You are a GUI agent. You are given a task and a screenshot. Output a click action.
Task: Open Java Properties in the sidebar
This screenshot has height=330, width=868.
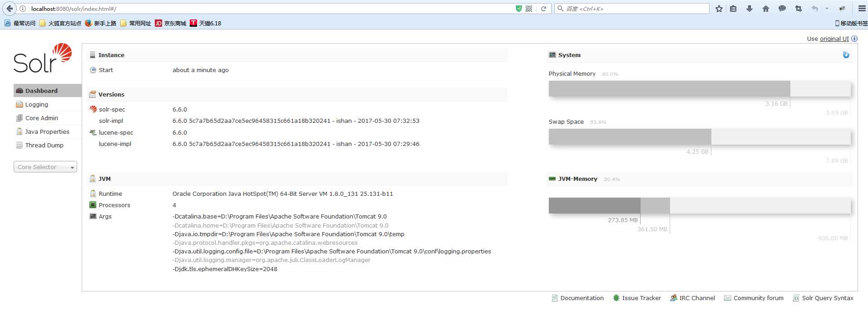point(48,131)
